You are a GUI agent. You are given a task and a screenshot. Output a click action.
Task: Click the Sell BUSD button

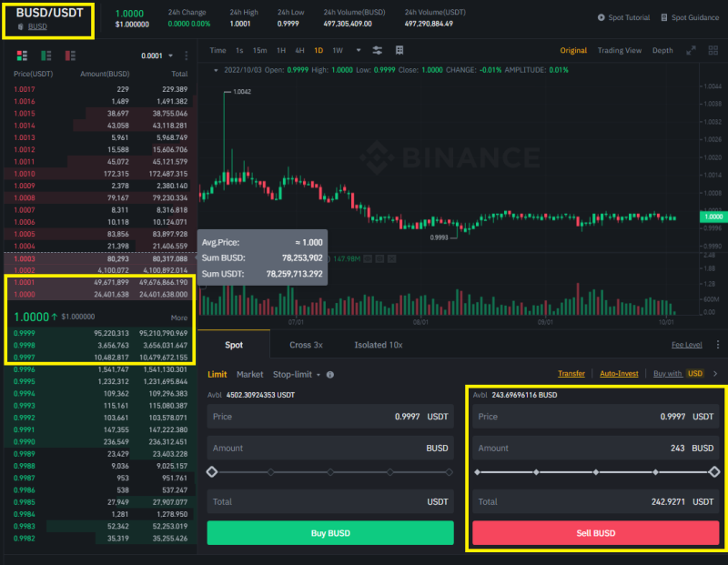coord(596,533)
